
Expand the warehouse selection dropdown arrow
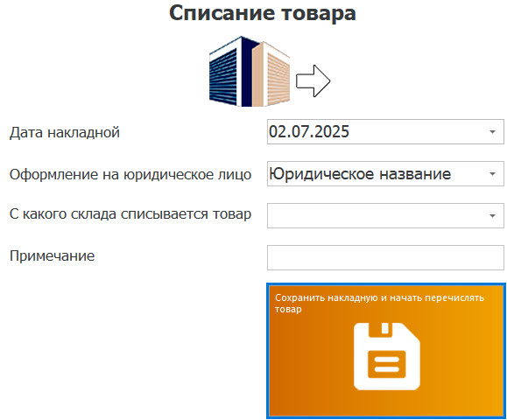(492, 216)
